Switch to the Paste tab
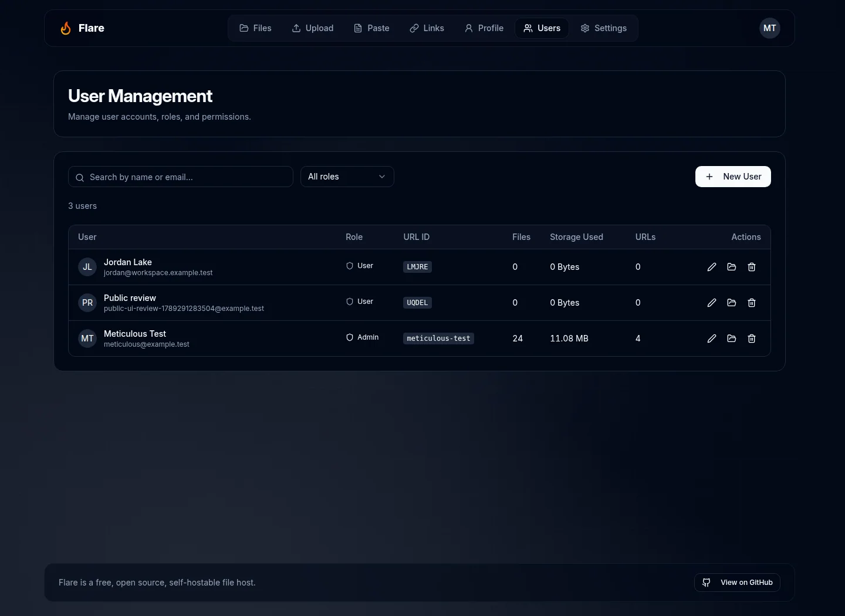 tap(371, 28)
